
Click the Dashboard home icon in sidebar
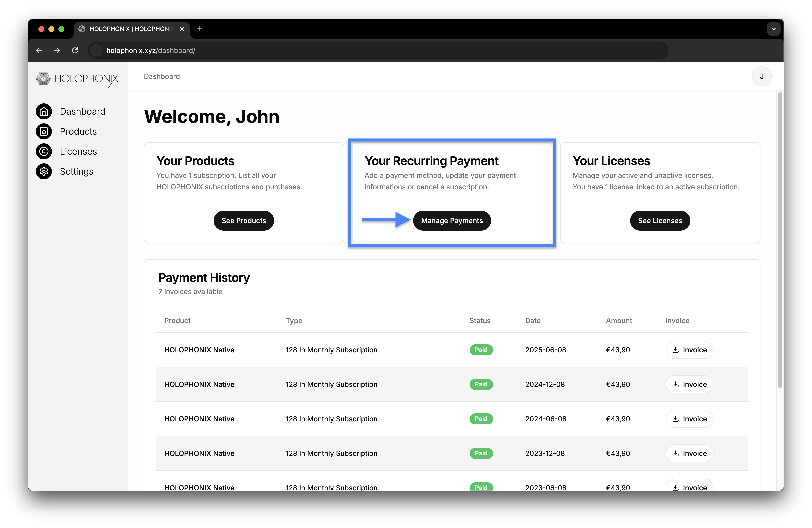[x=44, y=111]
